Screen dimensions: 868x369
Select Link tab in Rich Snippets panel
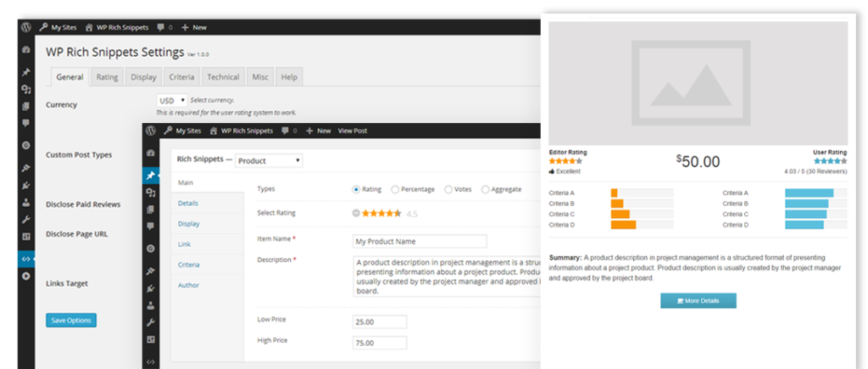click(x=207, y=244)
